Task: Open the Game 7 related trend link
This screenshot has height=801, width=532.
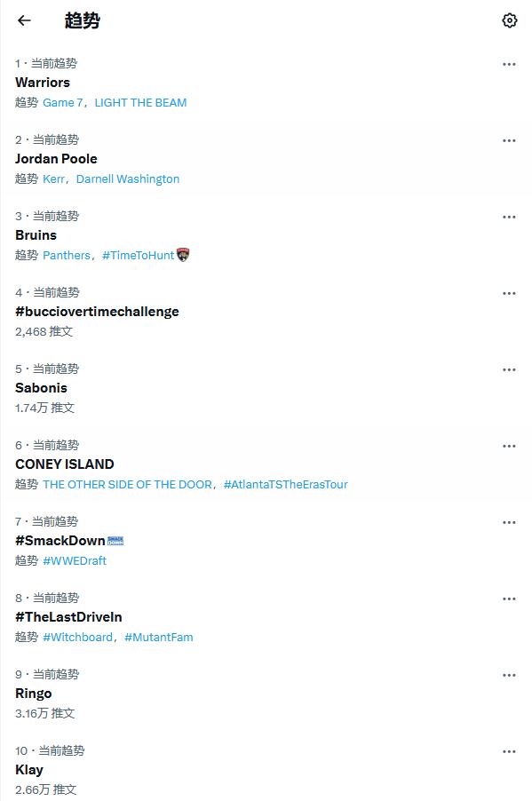Action: tap(63, 103)
